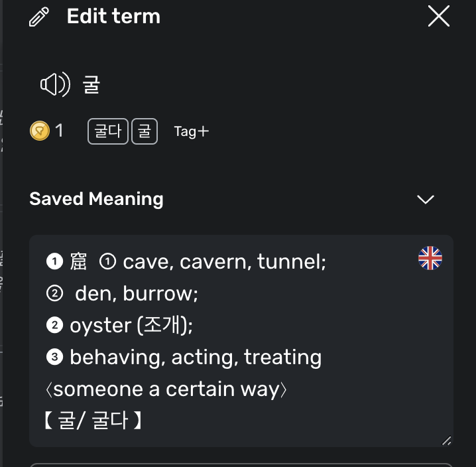Close the Edit term panel
The width and height of the screenshot is (476, 467).
coord(439,16)
